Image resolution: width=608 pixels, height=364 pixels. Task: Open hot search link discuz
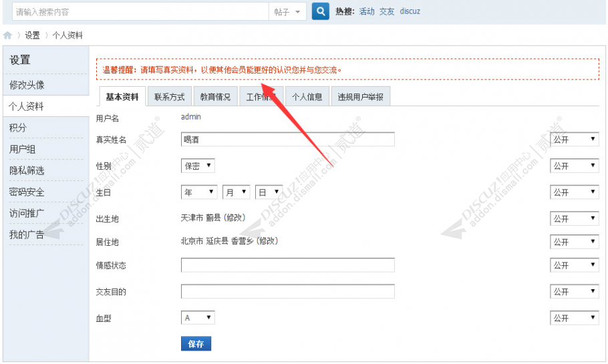tap(410, 11)
